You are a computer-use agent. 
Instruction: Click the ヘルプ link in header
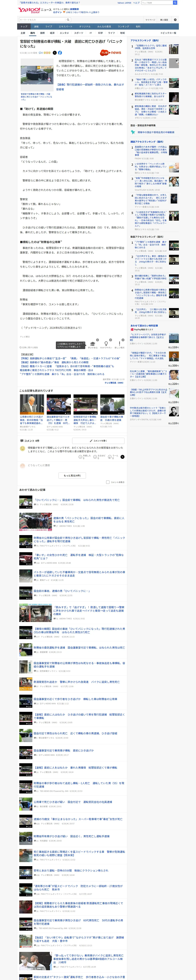[x=136, y=3]
